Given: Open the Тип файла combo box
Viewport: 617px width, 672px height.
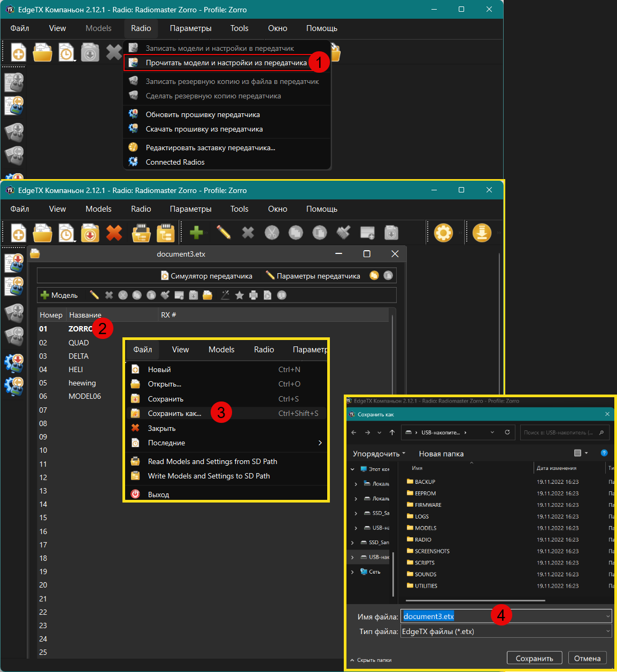Looking at the screenshot, I should [506, 631].
